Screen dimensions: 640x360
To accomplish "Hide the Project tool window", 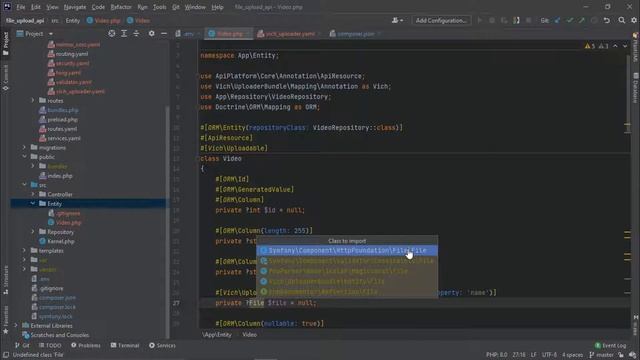I will coord(164,33).
